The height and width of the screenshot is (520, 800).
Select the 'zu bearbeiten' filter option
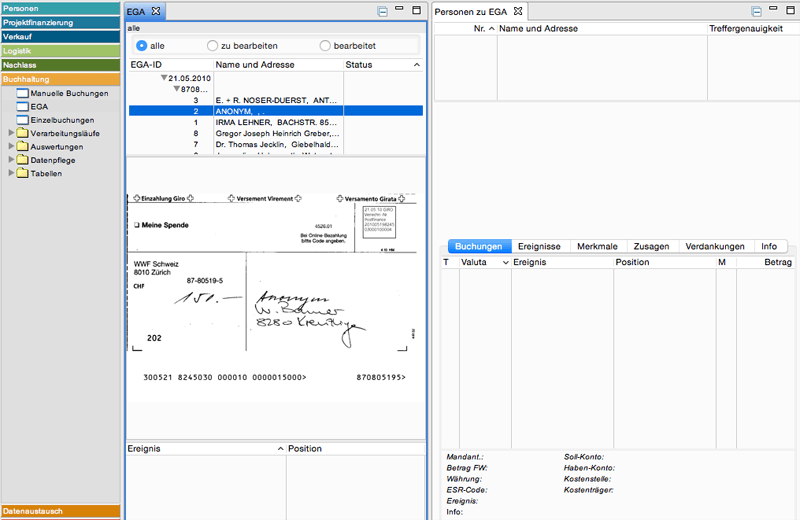pyautogui.click(x=212, y=46)
